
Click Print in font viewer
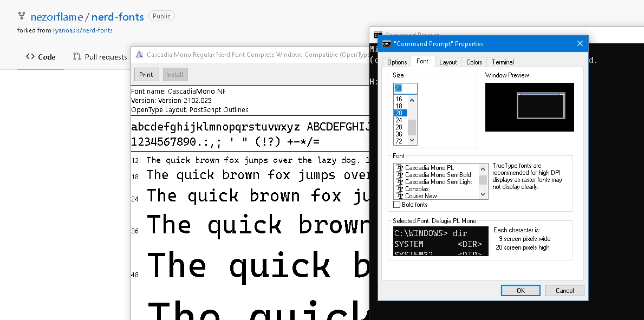pyautogui.click(x=146, y=74)
